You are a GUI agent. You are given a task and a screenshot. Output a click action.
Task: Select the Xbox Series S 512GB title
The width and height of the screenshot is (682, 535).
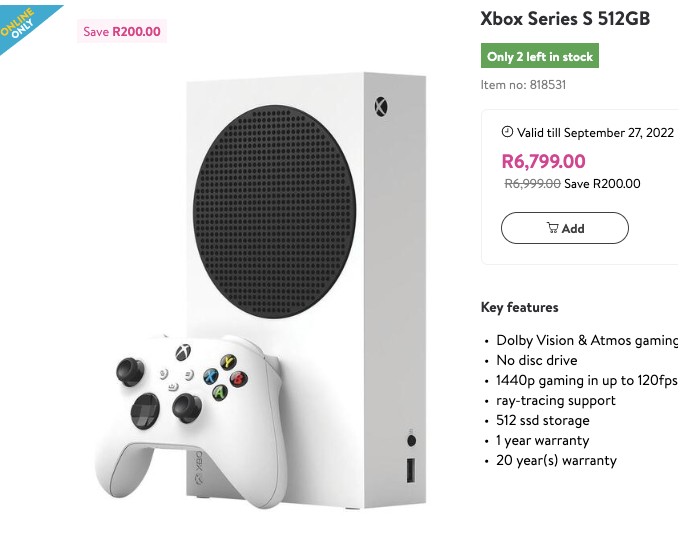(x=565, y=19)
